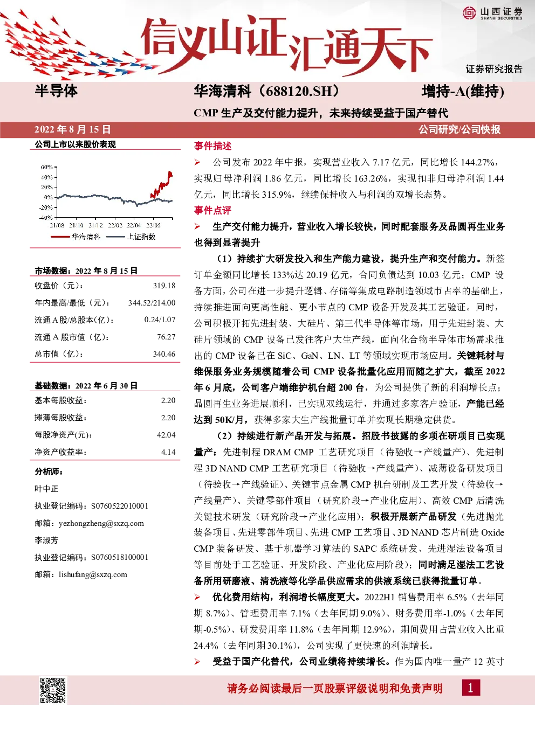Click the Shanxi Securities logo icon
The image size is (535, 756).
(x=469, y=13)
